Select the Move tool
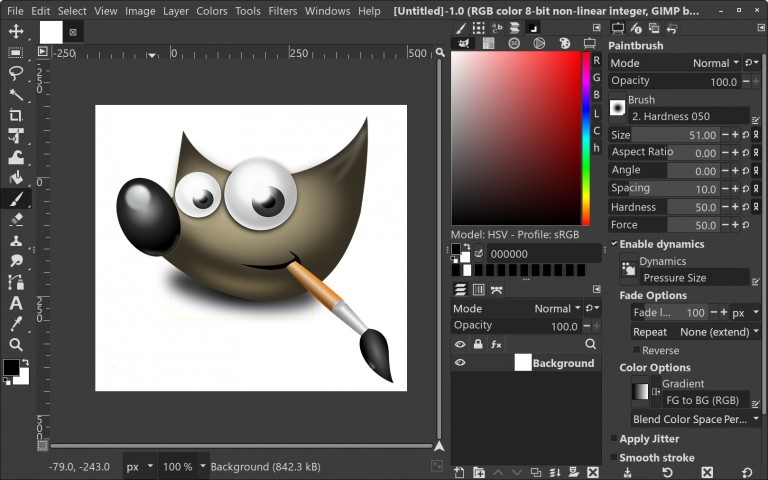Screen dimensions: 768x480 16,32
